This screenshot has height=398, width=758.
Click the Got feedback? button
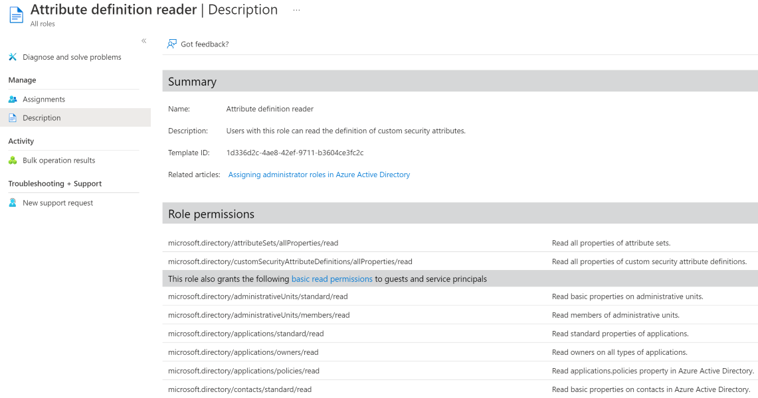click(198, 44)
